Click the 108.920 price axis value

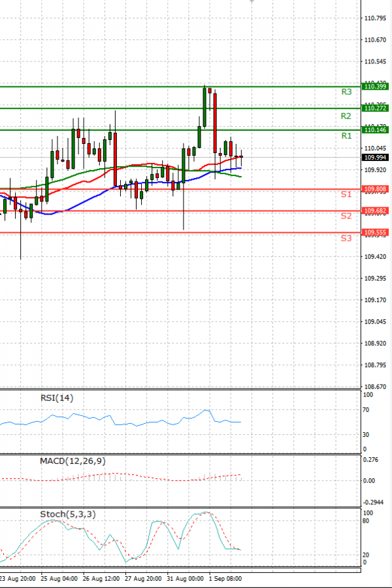375,343
